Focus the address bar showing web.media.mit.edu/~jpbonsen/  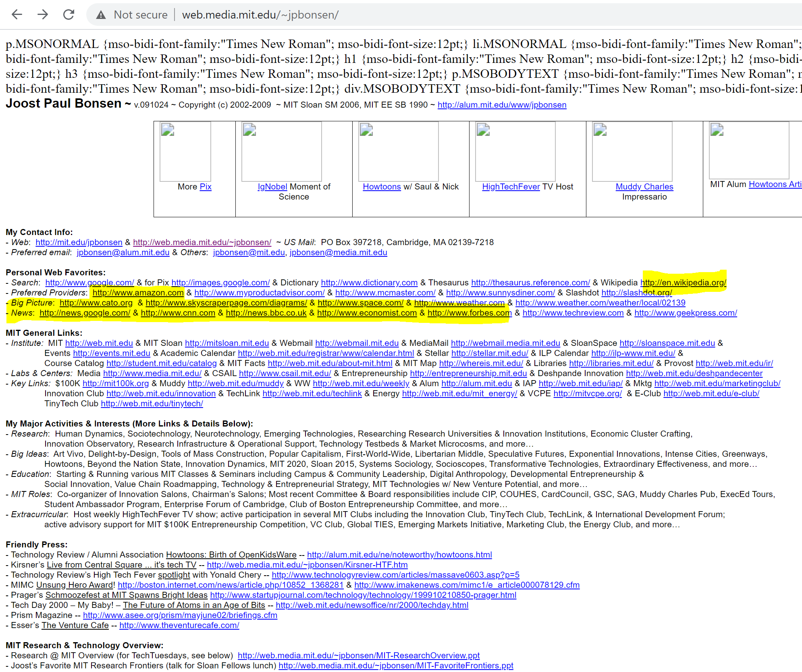(260, 15)
